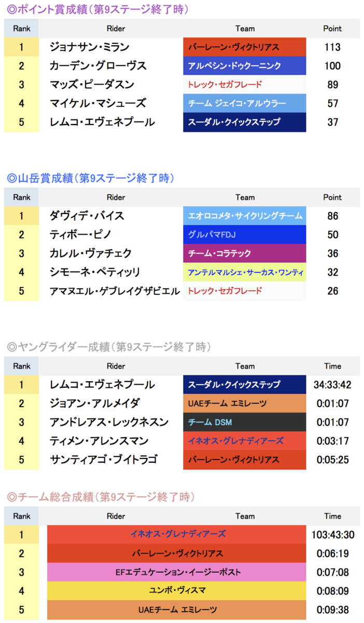Screen dimensions: 364x623
Task: Select rider ティメン・アレンスマン
Action: pyautogui.click(x=99, y=441)
